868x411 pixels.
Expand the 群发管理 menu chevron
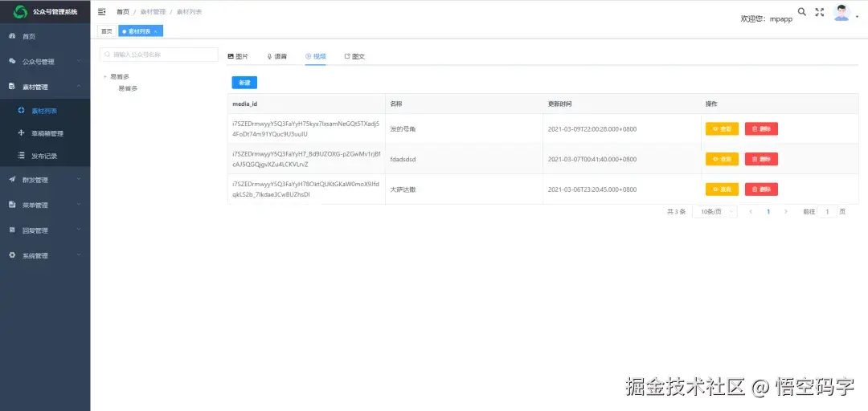[79, 179]
